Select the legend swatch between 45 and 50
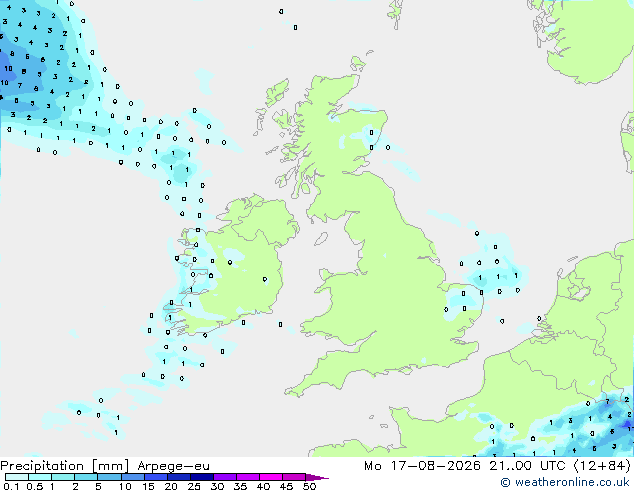Viewport: 634px width, 490px height. point(294,477)
